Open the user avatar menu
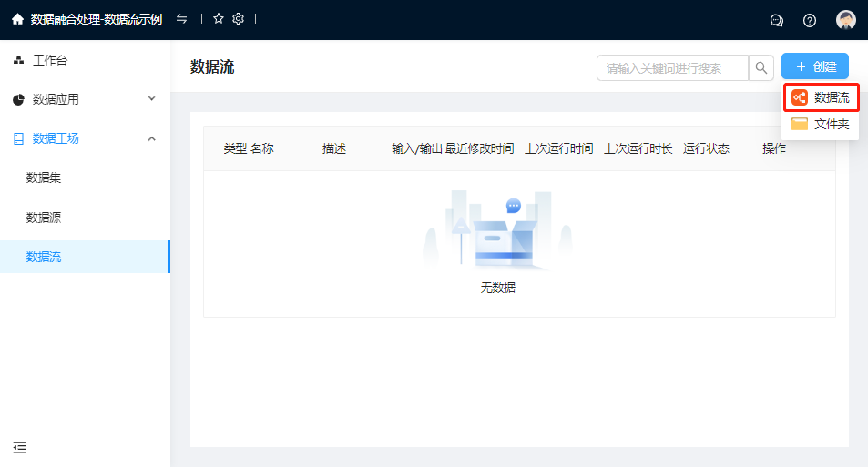The image size is (868, 467). (x=846, y=20)
